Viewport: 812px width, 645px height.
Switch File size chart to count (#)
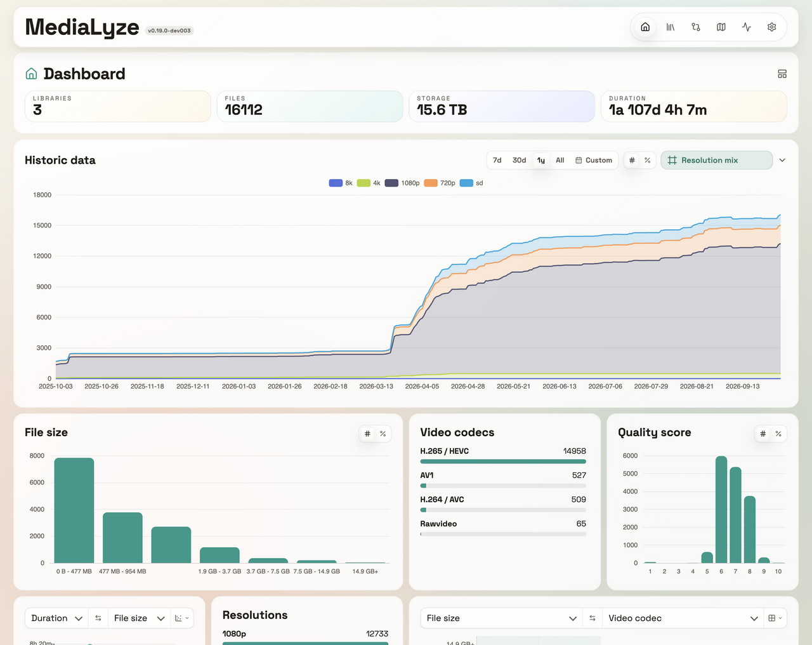click(367, 434)
